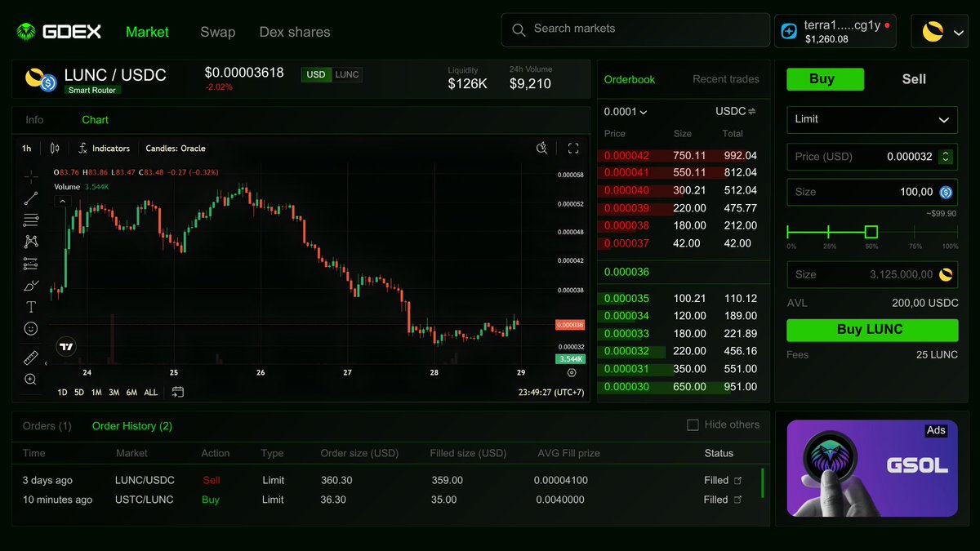This screenshot has width=980, height=551.
Task: Click the USDC coin icon in Size field
Action: (x=946, y=192)
